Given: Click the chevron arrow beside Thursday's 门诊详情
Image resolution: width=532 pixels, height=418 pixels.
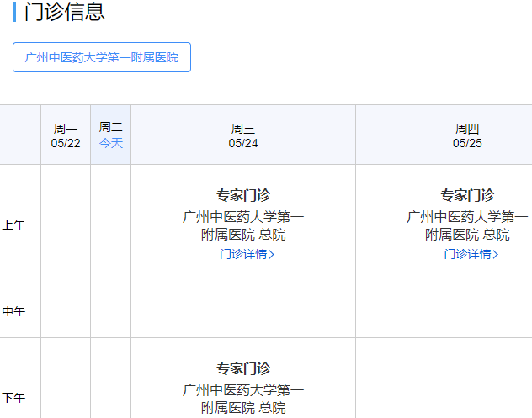Looking at the screenshot, I should 496,254.
